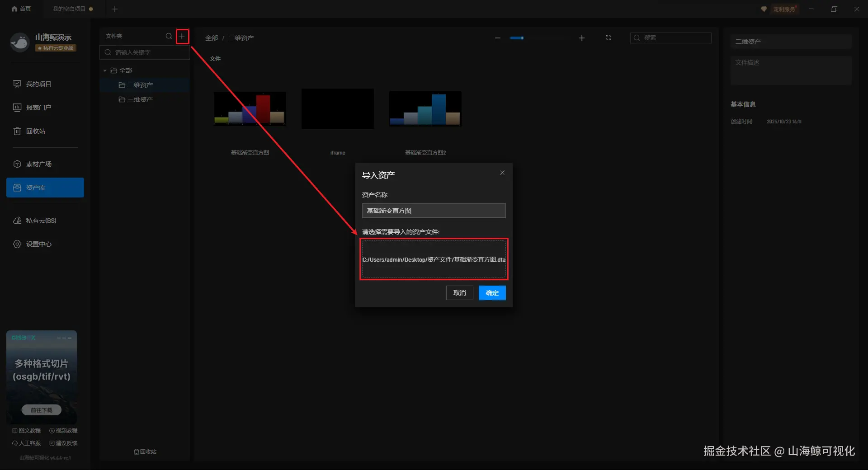Screen dimensions: 868x470
Task: Click 前往下载 on the GISBox banner
Action: (42, 410)
